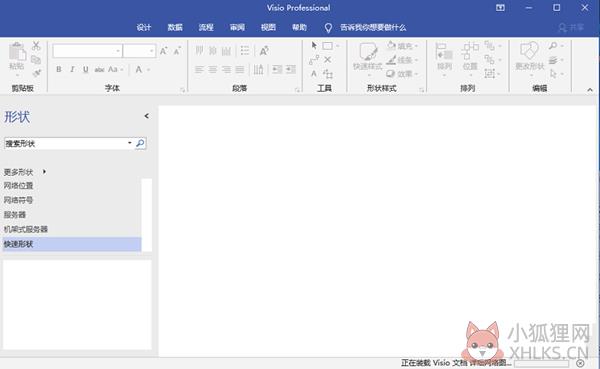This screenshot has height=369, width=600.
Task: Select the 网络位置 stencil
Action: (18, 186)
